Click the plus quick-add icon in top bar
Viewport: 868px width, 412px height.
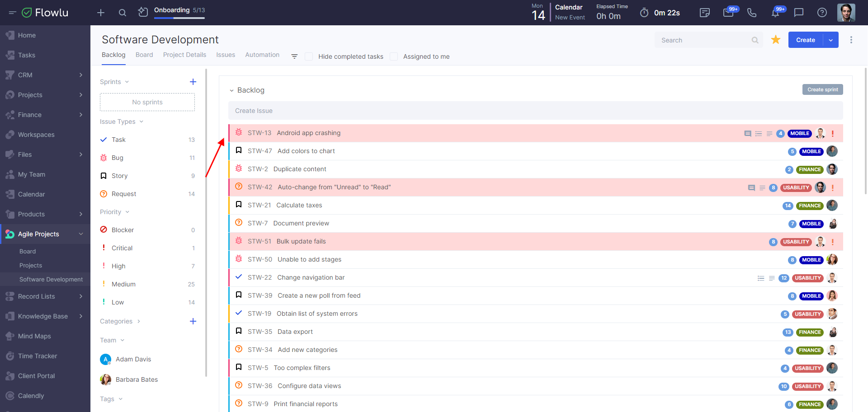(x=101, y=13)
